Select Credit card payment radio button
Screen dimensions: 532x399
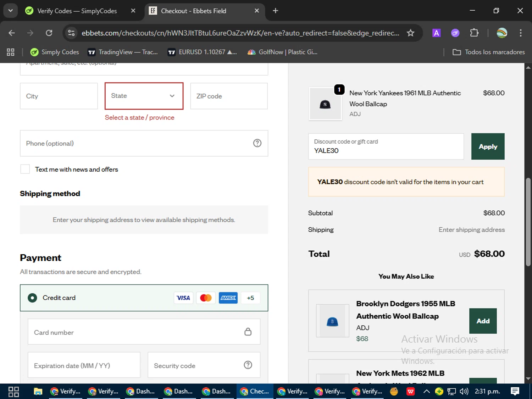[x=32, y=298]
